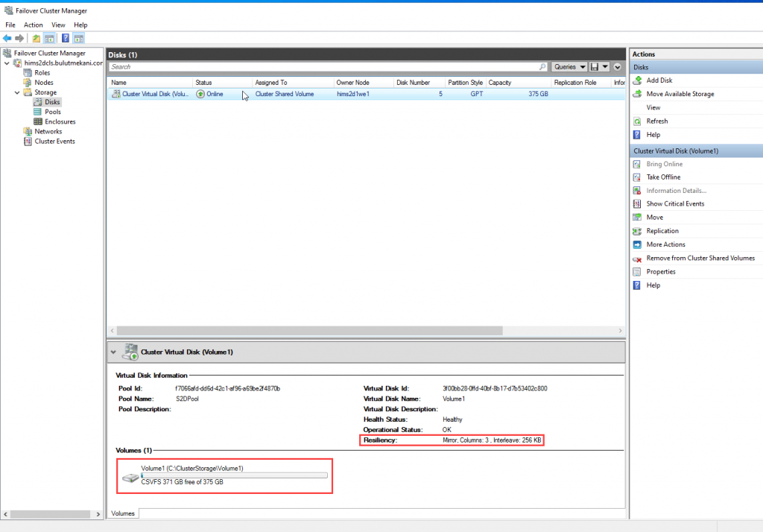This screenshot has height=532, width=763.
Task: Click the search magnifier icon
Action: point(542,66)
